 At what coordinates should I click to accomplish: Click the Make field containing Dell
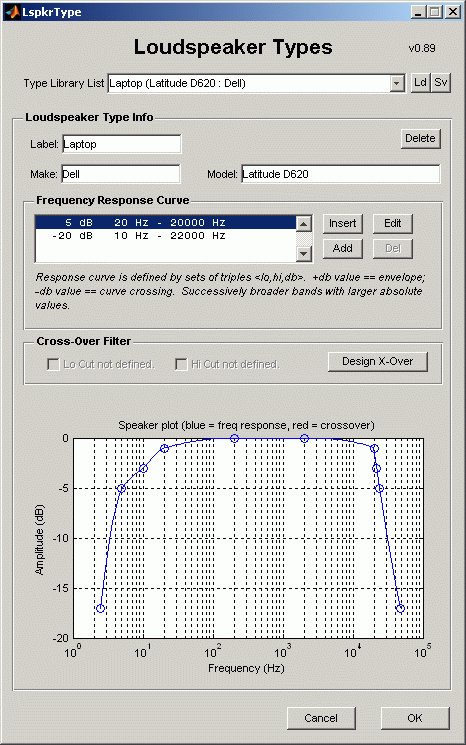121,174
